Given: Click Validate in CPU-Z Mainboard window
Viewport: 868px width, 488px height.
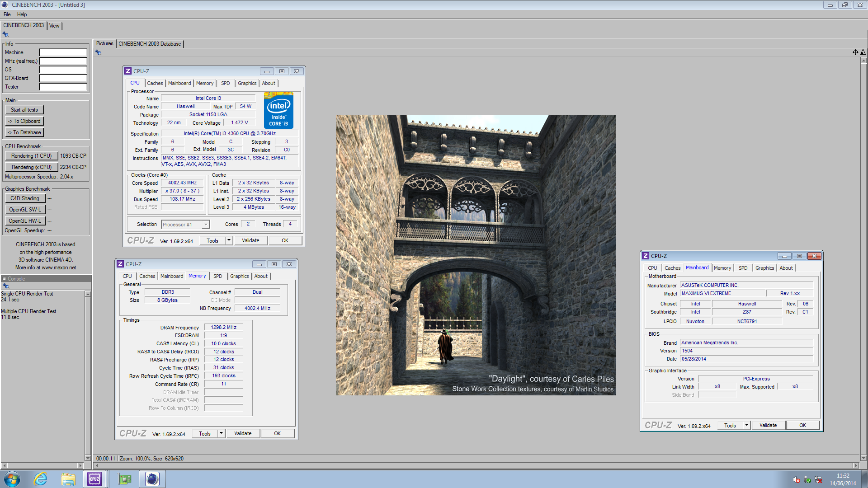Looking at the screenshot, I should click(x=768, y=425).
